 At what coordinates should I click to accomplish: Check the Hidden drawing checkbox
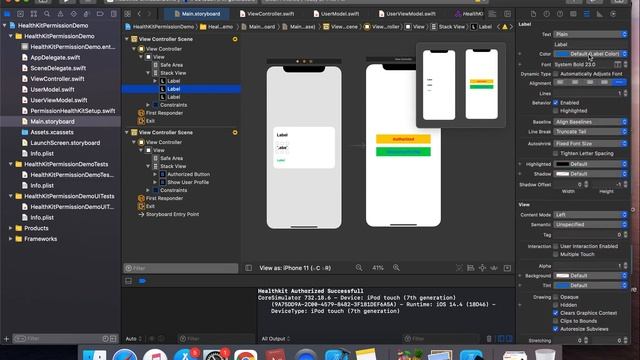tap(556, 305)
